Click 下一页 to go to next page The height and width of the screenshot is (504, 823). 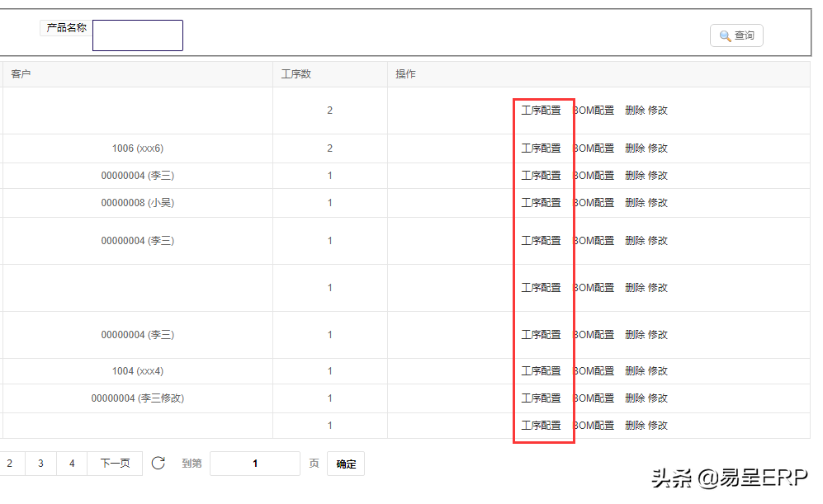(115, 464)
